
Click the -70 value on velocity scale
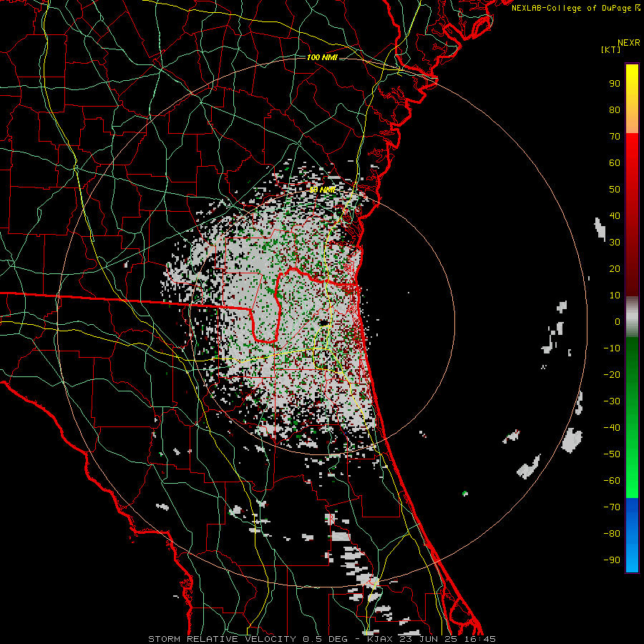pos(612,507)
